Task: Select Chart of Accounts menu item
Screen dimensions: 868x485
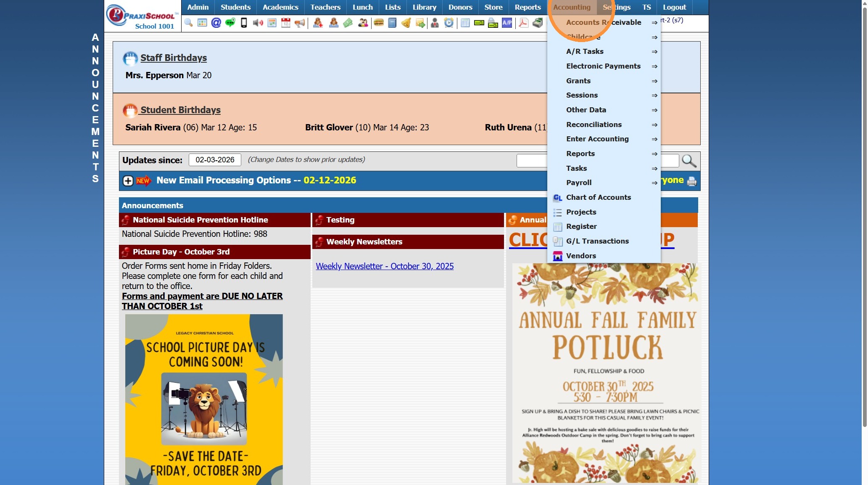Action: click(x=598, y=197)
